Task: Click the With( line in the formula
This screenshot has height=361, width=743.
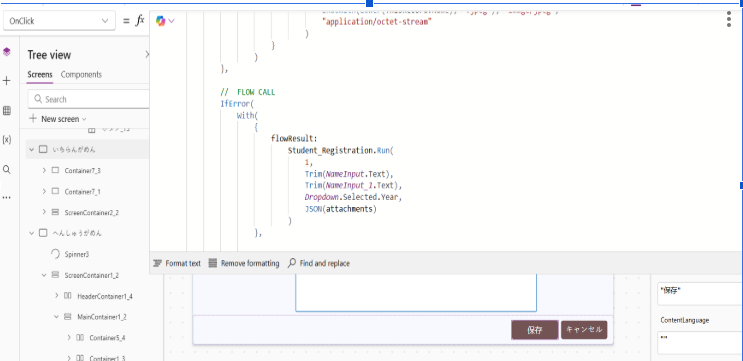Action: (x=247, y=116)
